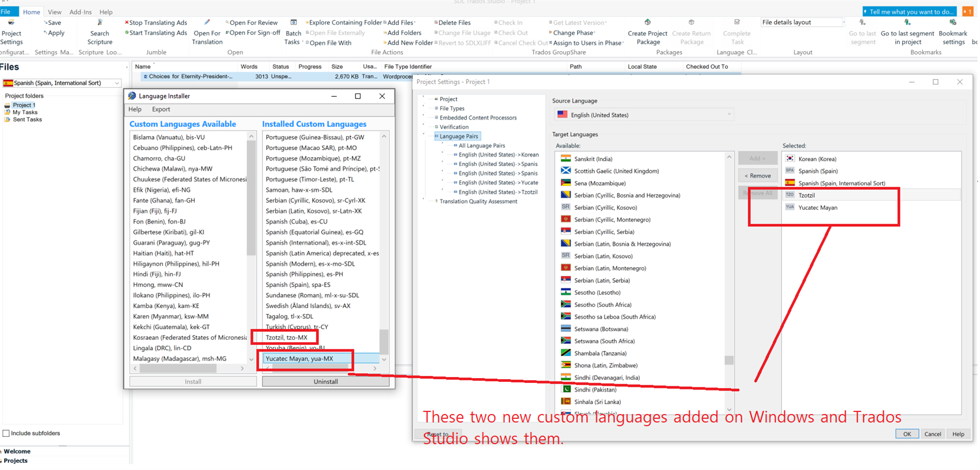The image size is (980, 470).
Task: Click Help button in Project Settings
Action: [958, 434]
